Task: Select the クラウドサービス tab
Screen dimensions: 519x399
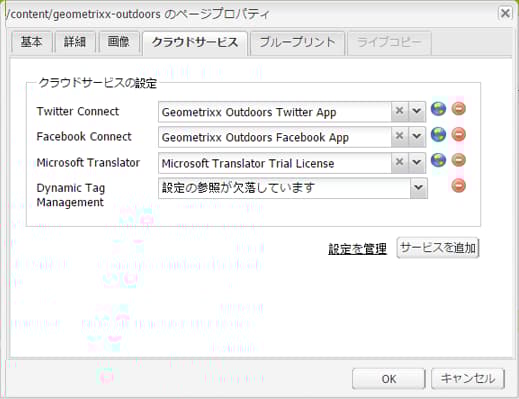Action: 195,43
